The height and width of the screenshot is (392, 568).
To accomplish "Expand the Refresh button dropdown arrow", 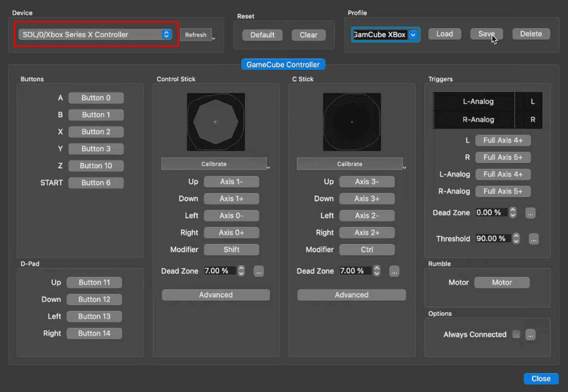I will point(214,38).
